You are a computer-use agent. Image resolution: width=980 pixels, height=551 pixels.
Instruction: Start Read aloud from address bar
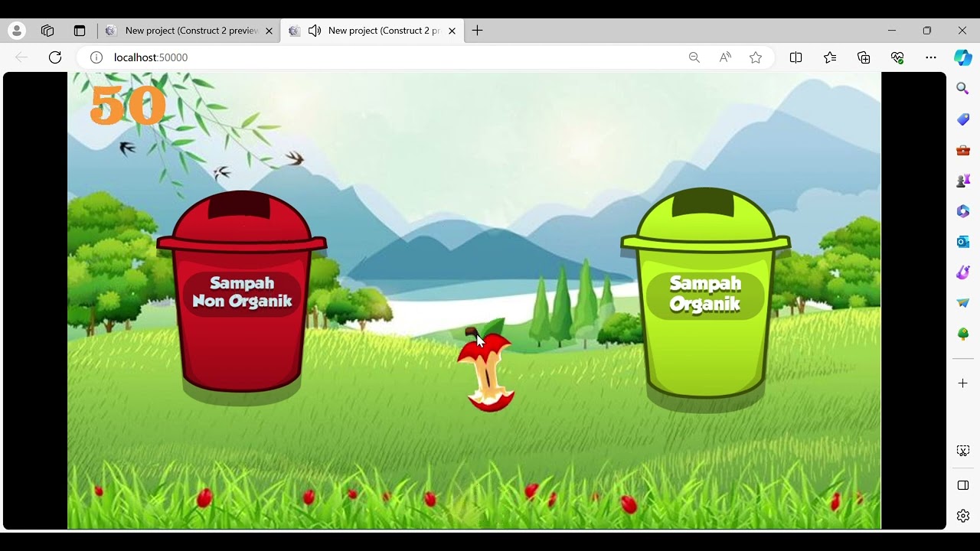(x=725, y=57)
